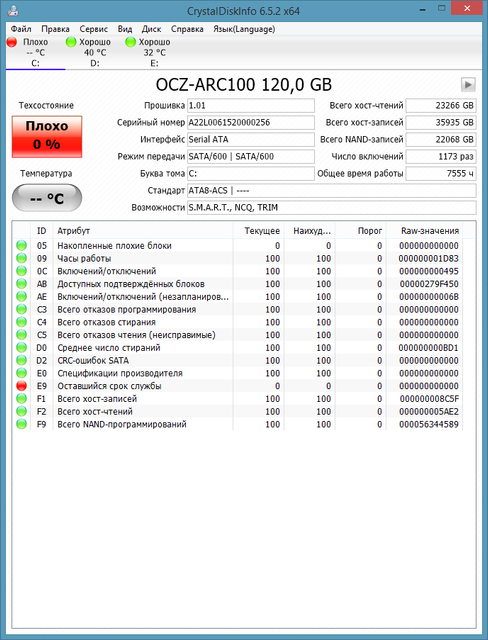Click the Стандарт field ATA8-ACS
The height and width of the screenshot is (640, 488).
tap(332, 191)
